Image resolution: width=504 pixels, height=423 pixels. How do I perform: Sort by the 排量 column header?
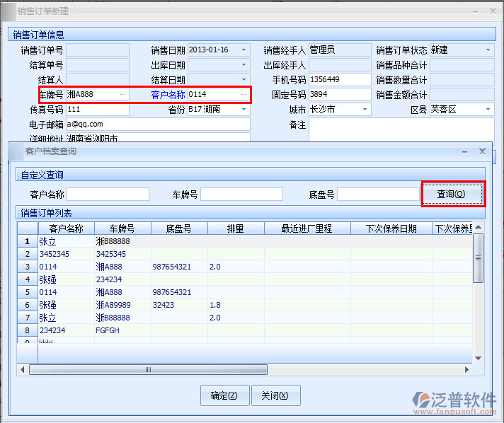coord(235,228)
